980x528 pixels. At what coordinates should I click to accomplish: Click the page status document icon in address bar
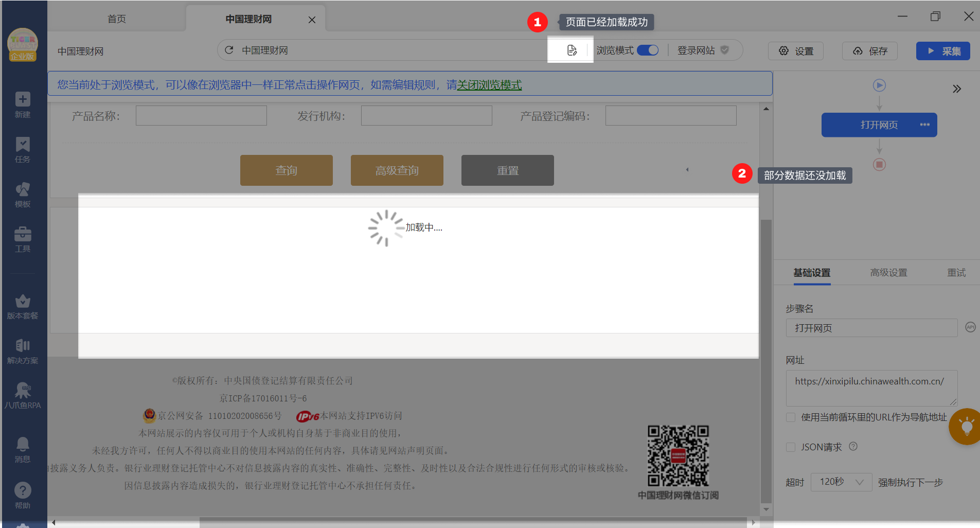[572, 50]
